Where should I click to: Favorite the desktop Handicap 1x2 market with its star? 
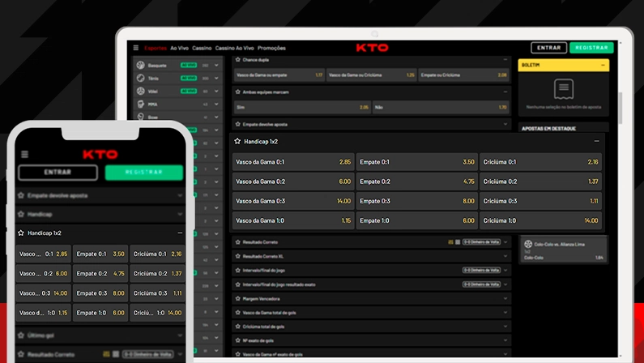point(237,141)
